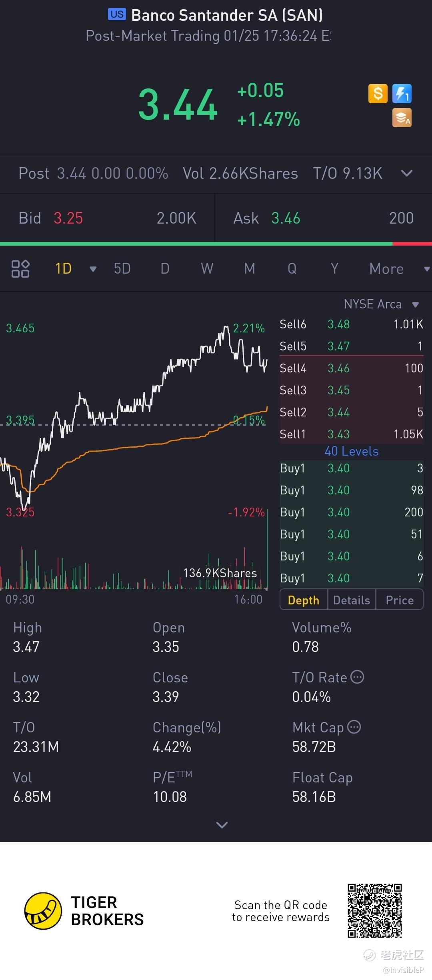The image size is (432, 980).
Task: Tap the Volume% value 0.78
Action: [305, 647]
